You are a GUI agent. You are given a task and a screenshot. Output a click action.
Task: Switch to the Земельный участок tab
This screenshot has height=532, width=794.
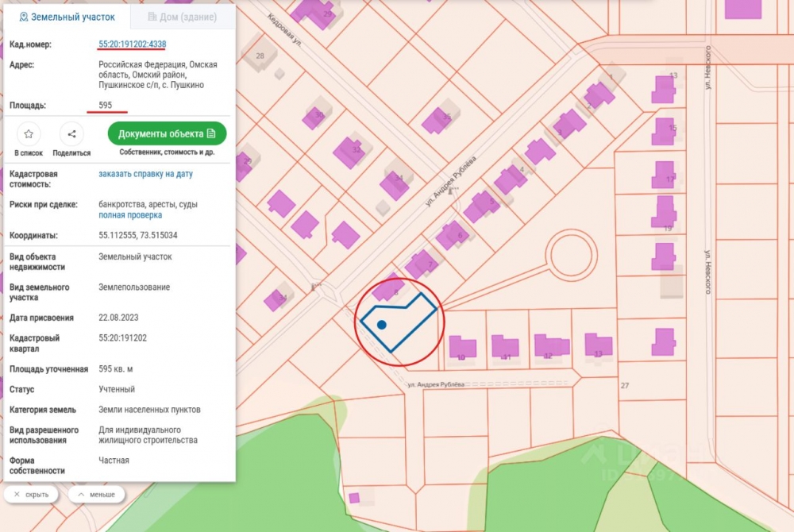pyautogui.click(x=67, y=17)
